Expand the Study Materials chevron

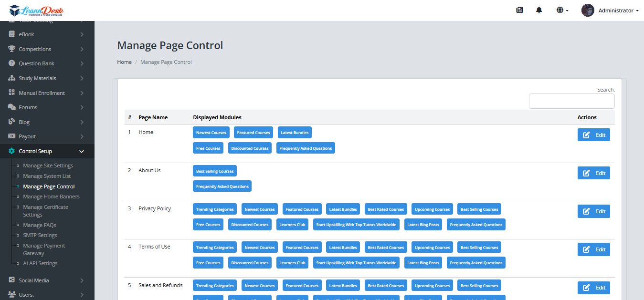82,78
